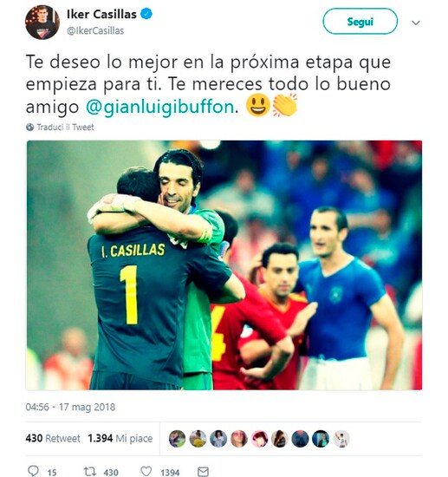Open the @gianluigibuffon mention link
The image size is (448, 477).
click(x=159, y=107)
